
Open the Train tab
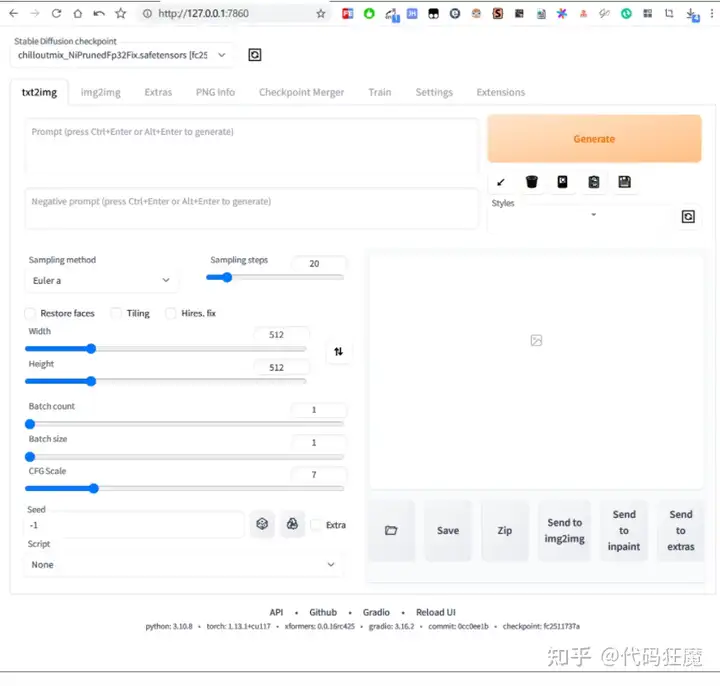point(380,92)
